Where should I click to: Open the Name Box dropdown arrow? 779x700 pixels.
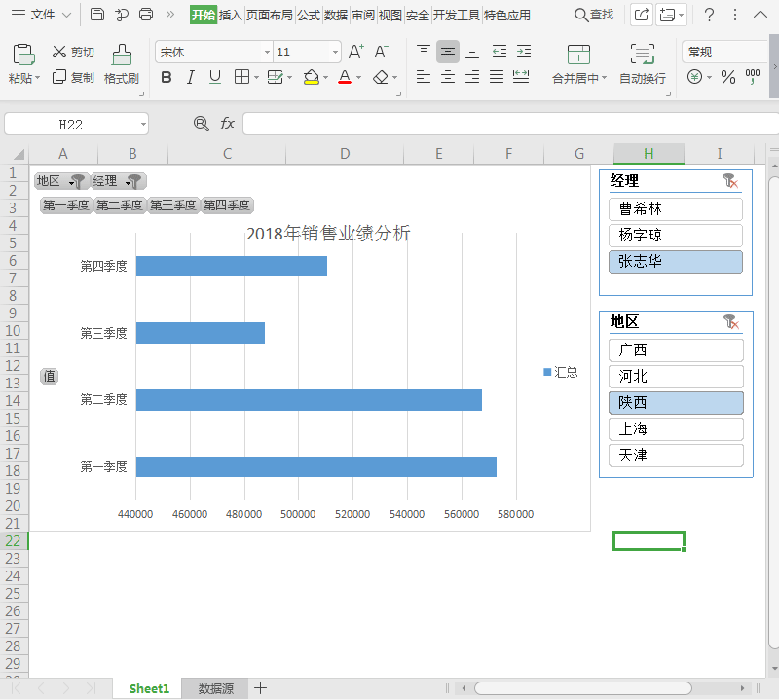[143, 124]
